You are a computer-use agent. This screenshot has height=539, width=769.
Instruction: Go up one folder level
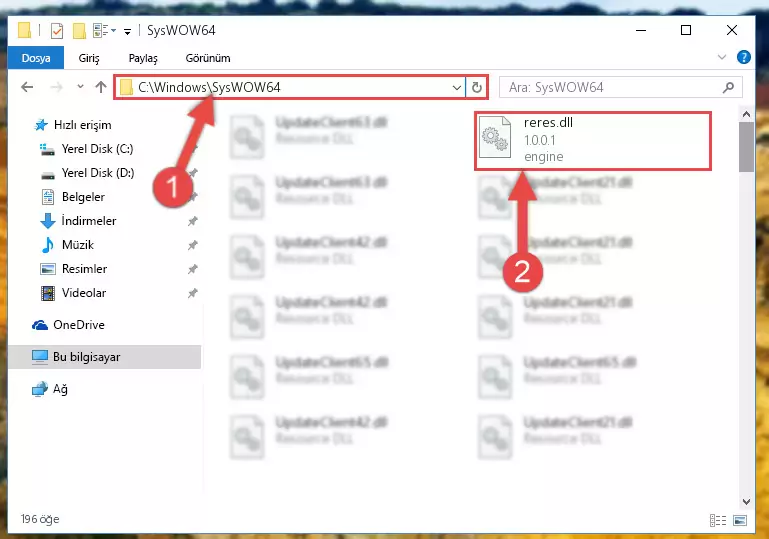click(101, 87)
